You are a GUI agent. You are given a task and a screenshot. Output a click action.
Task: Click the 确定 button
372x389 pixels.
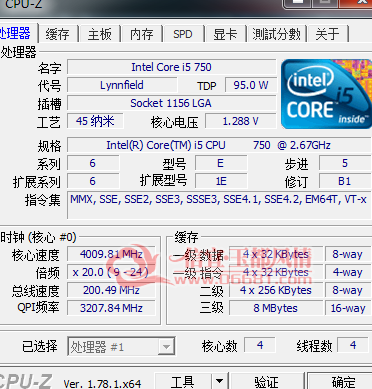pos(341,382)
